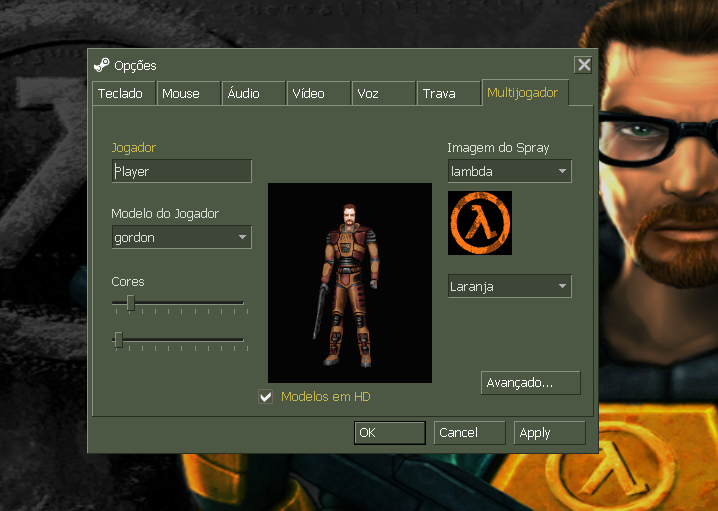
Task: Open the Mouse tab
Action: point(189,93)
